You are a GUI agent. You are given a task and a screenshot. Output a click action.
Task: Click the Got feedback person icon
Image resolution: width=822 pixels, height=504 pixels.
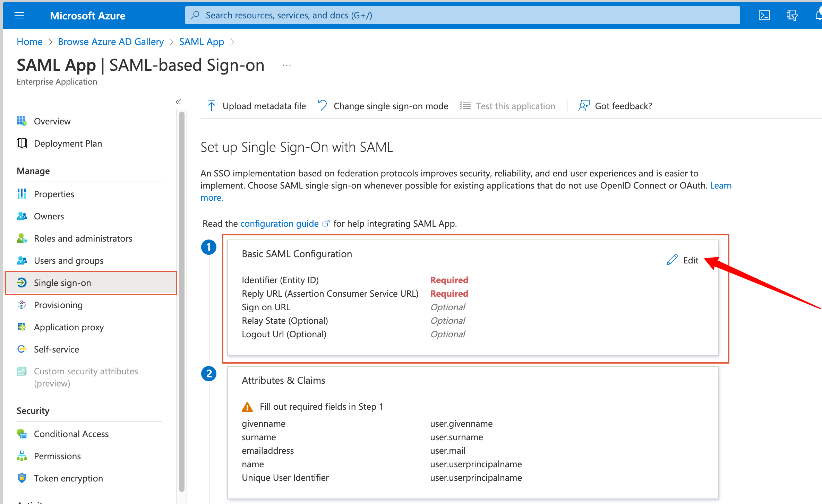584,106
